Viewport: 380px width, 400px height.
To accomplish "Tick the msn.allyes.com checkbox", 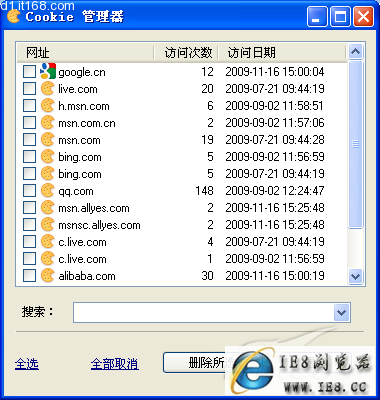I will 29,208.
